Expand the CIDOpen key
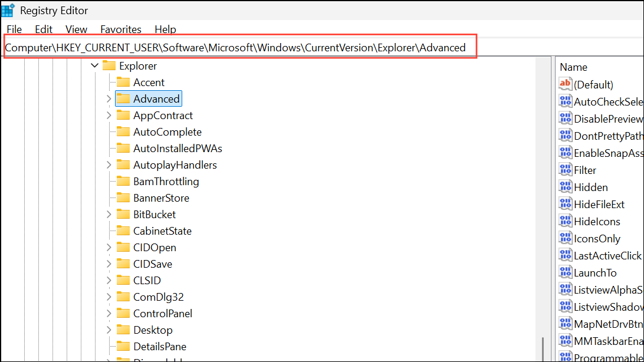This screenshot has width=644, height=362. click(109, 248)
